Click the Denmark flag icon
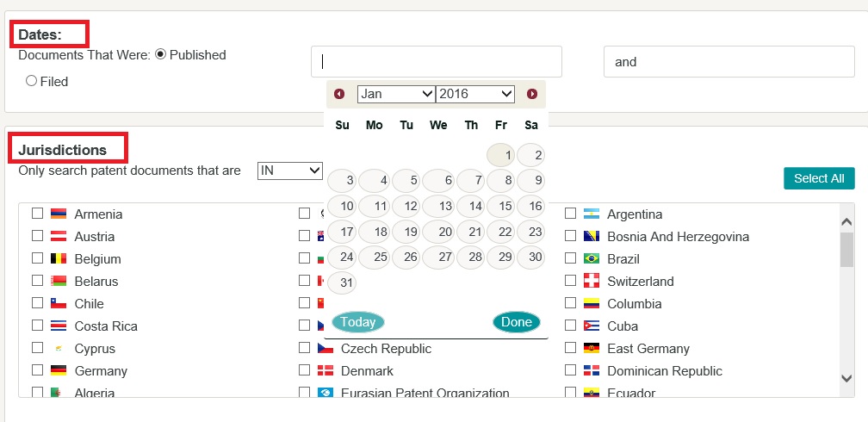The height and width of the screenshot is (422, 868). pyautogui.click(x=325, y=370)
